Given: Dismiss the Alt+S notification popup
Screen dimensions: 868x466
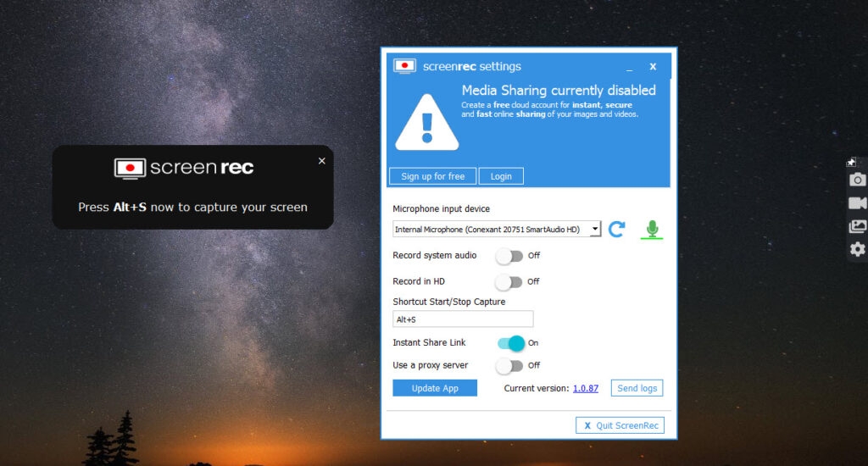Looking at the screenshot, I should coord(321,161).
